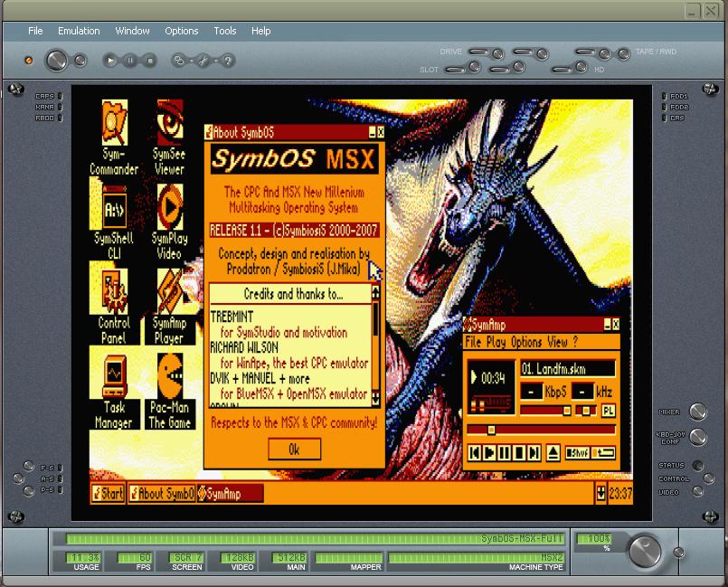Open the SymAmp Options menu

pyautogui.click(x=526, y=342)
